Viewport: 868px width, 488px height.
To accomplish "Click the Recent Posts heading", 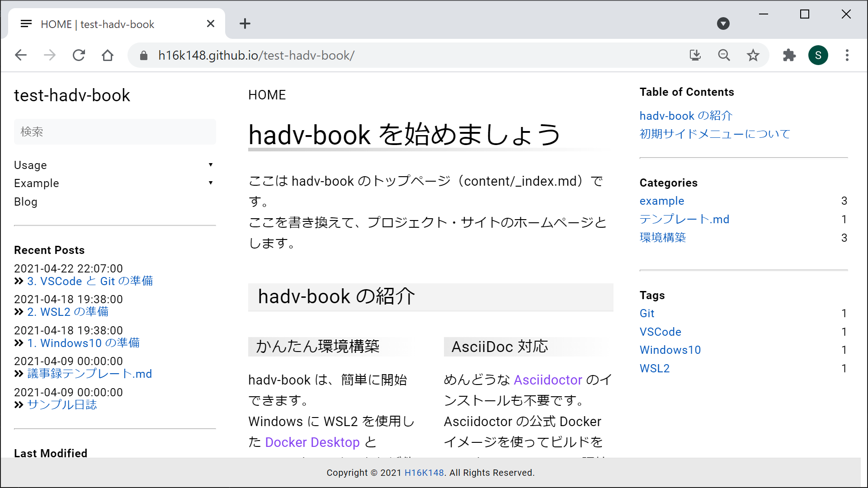I will click(49, 250).
